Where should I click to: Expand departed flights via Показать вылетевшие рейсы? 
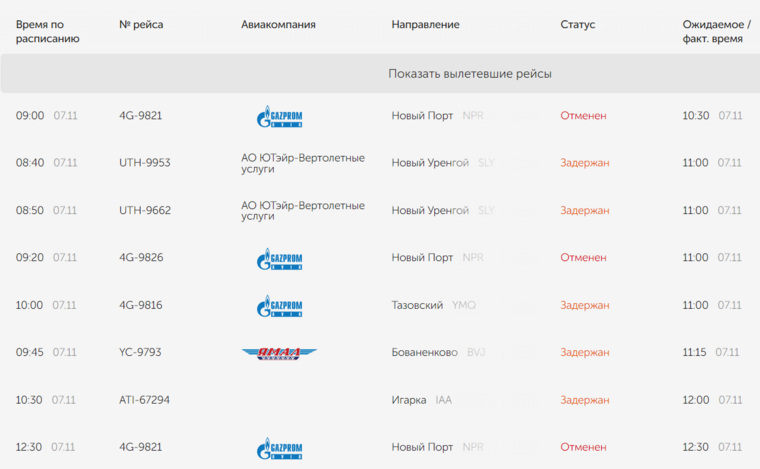click(x=470, y=74)
